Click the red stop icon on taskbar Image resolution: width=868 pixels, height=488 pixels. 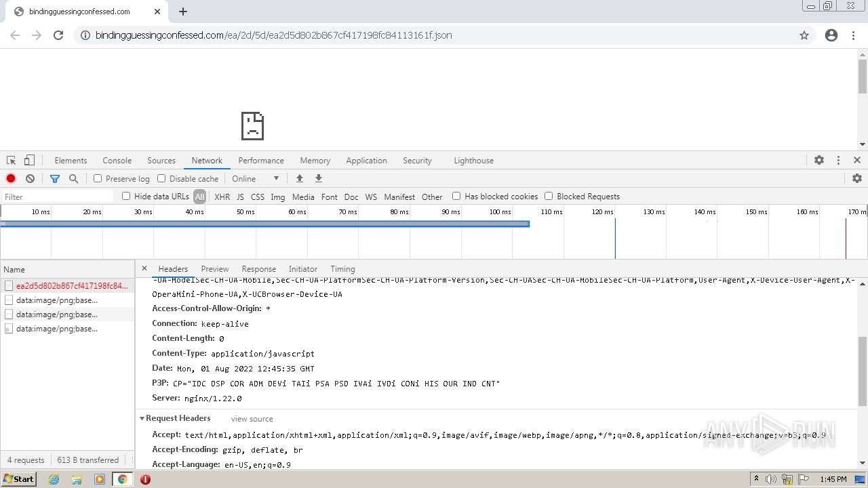click(145, 479)
